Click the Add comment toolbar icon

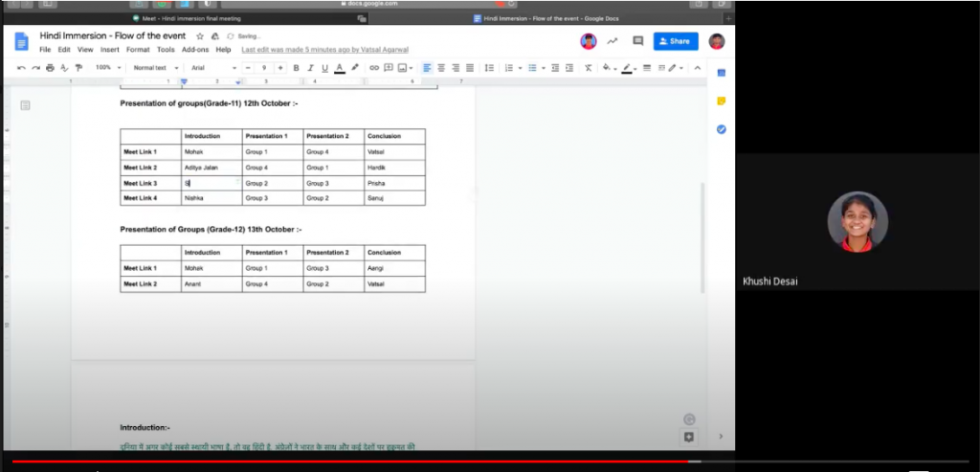click(x=389, y=68)
